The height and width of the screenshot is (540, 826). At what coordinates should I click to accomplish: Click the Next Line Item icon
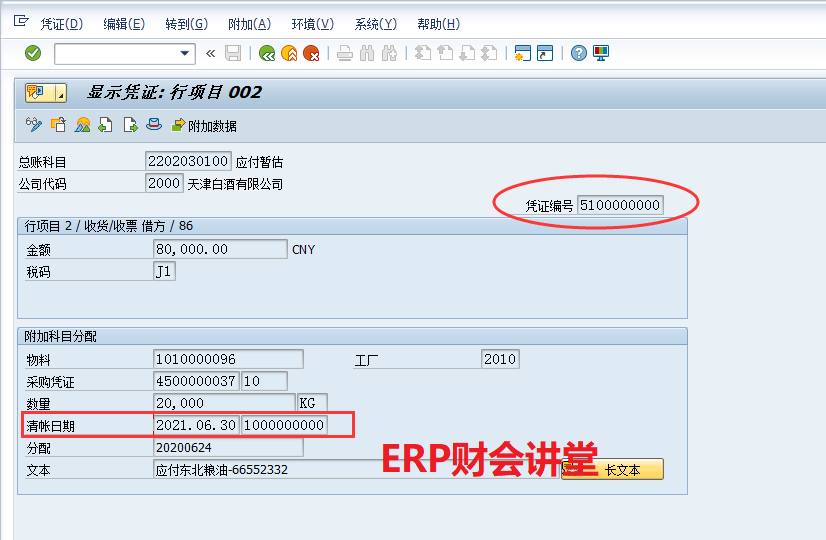pyautogui.click(x=130, y=125)
